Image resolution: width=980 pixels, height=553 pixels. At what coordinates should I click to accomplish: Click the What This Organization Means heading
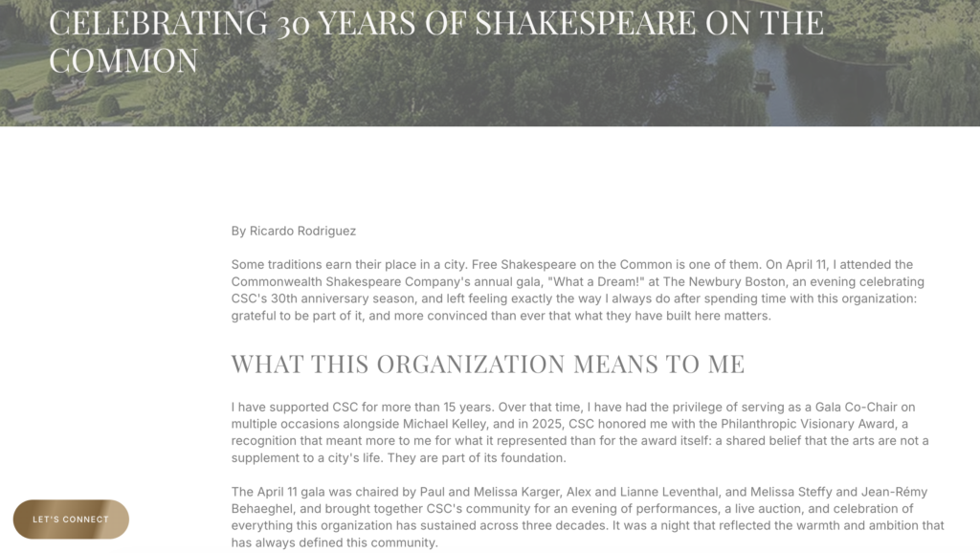[x=487, y=365]
